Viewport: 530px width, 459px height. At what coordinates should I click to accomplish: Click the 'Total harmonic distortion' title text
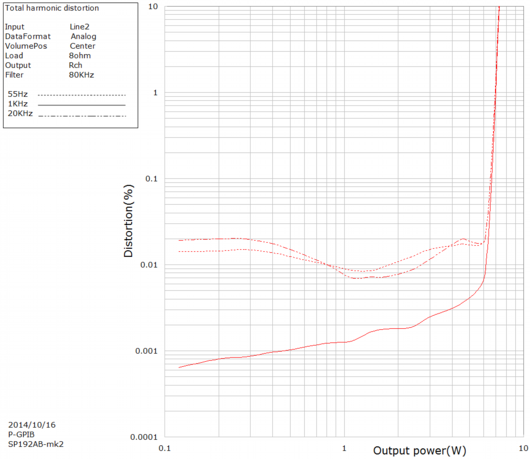[x=52, y=8]
